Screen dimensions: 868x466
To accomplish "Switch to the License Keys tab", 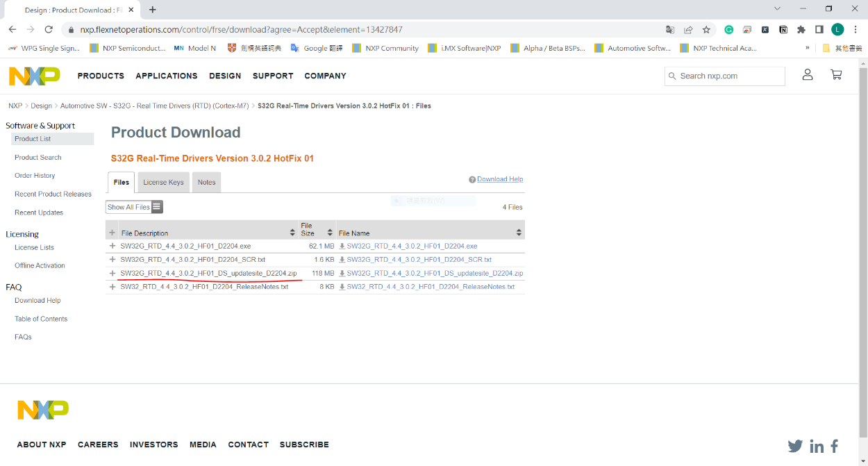I will (x=163, y=182).
